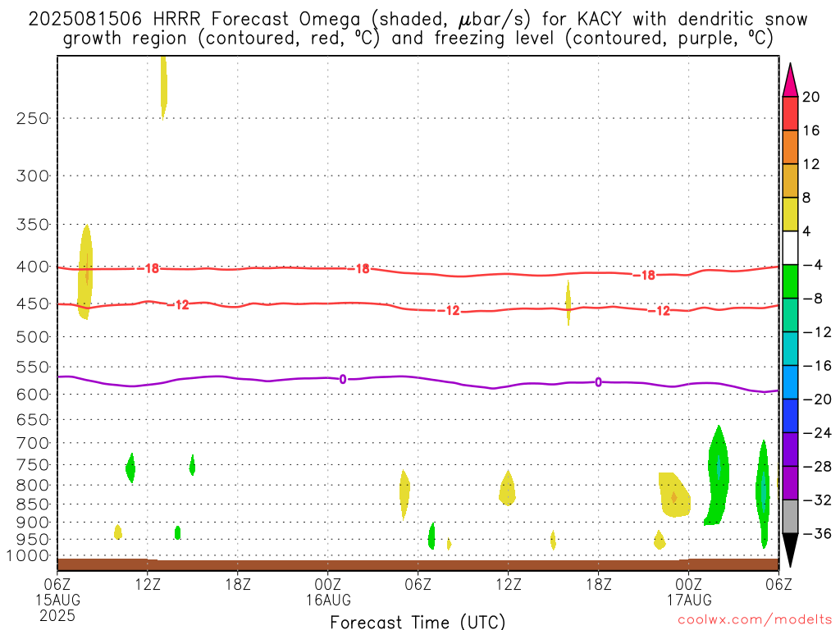Click the 1000 pressure level label

29,556
